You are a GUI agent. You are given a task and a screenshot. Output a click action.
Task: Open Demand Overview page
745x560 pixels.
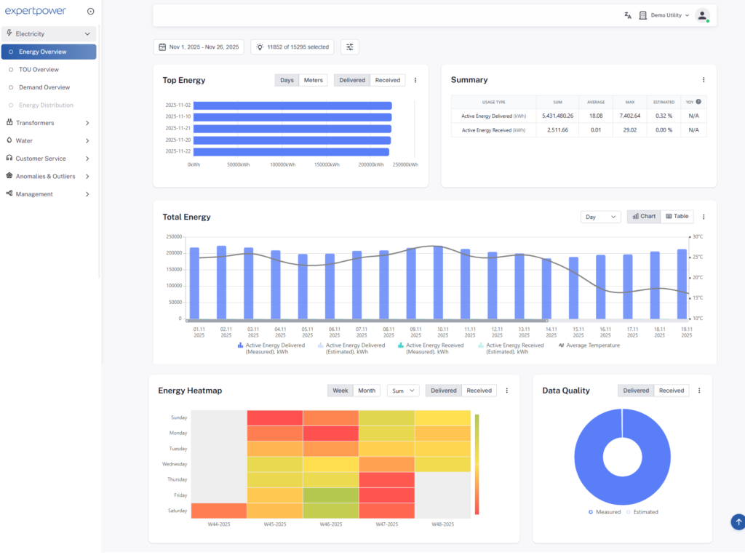[x=44, y=87]
